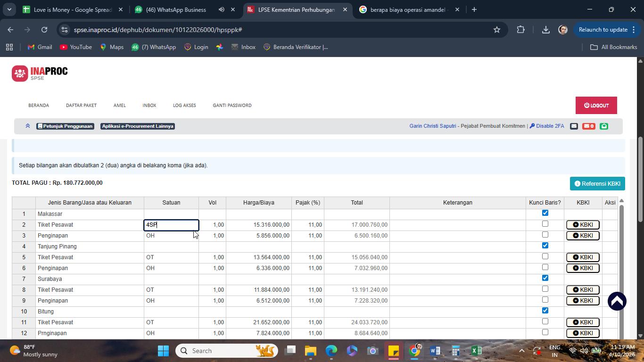Check Kunci Baris for row 2 Tiket Pesawat
644x362 pixels.
pos(545,224)
